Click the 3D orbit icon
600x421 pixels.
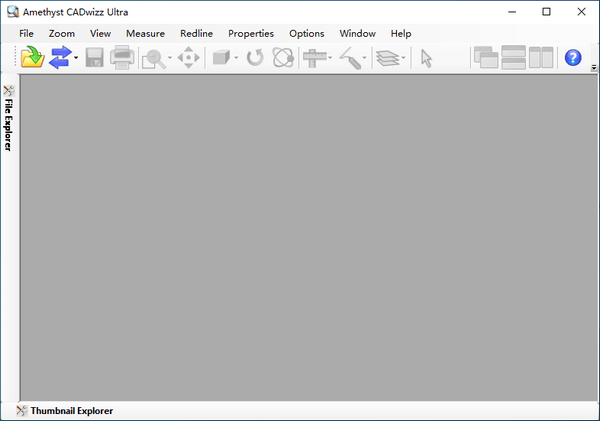point(282,58)
